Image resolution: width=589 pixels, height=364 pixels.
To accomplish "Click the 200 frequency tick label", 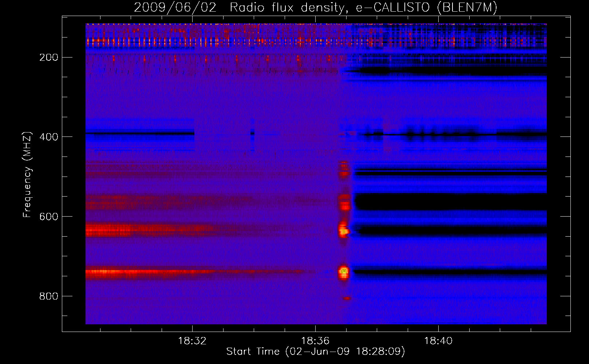I will 49,58.
